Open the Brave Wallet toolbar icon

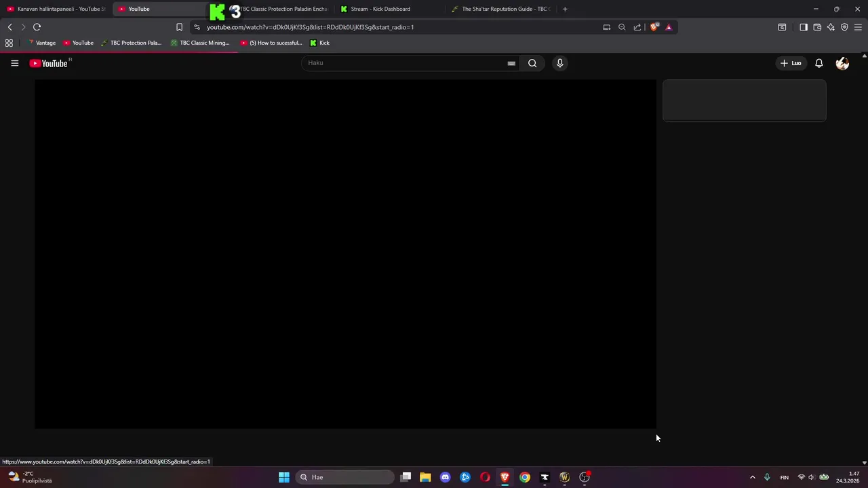(817, 27)
